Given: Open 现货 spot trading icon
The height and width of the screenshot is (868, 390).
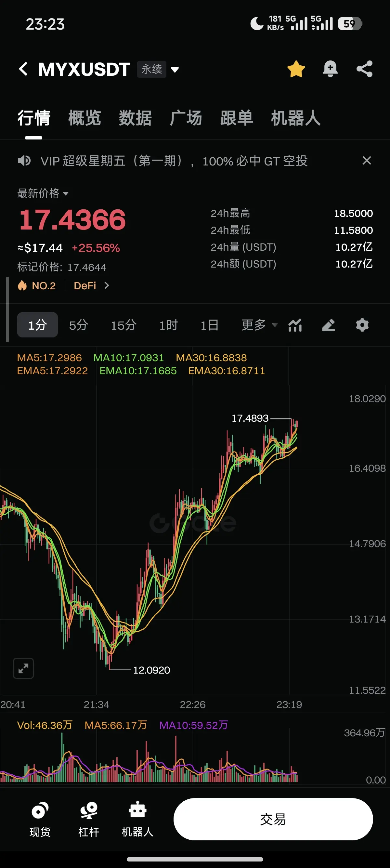Looking at the screenshot, I should tap(40, 819).
